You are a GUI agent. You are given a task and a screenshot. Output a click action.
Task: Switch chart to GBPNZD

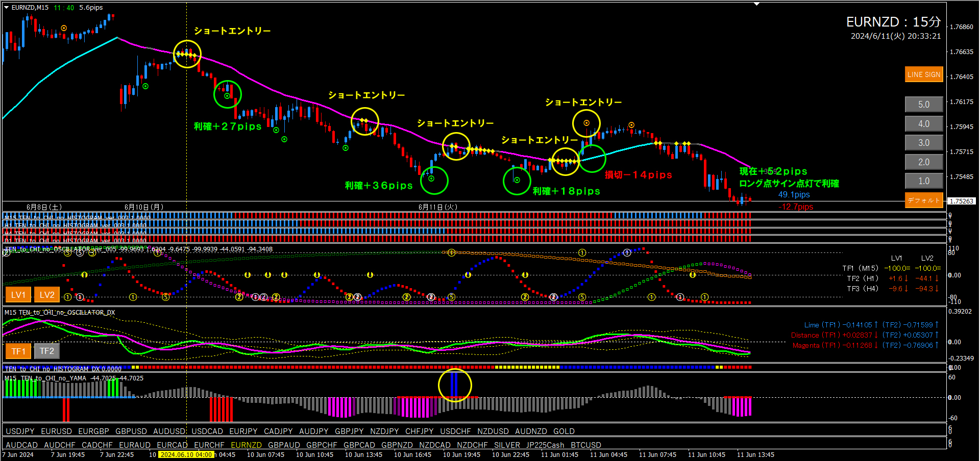(x=397, y=445)
